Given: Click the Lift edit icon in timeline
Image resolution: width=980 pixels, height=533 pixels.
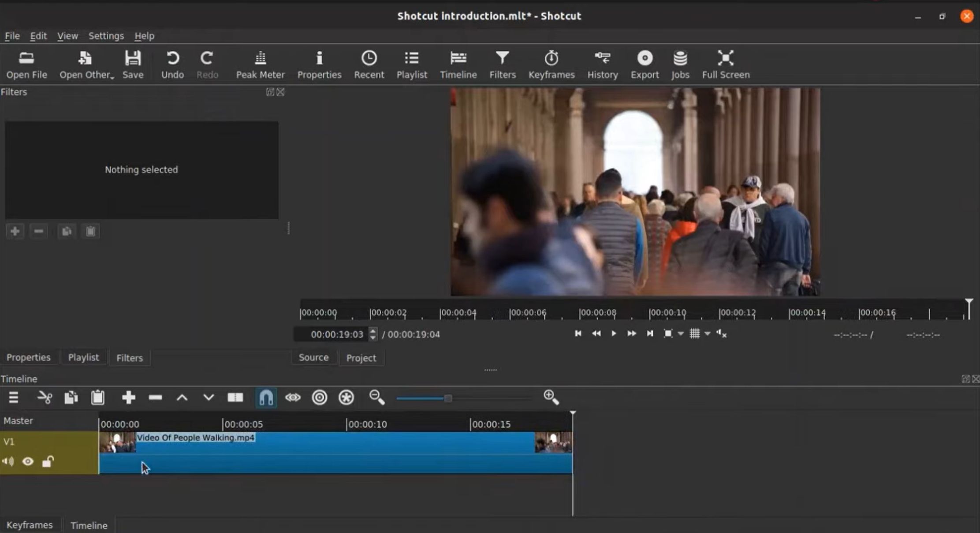Looking at the screenshot, I should (x=182, y=397).
